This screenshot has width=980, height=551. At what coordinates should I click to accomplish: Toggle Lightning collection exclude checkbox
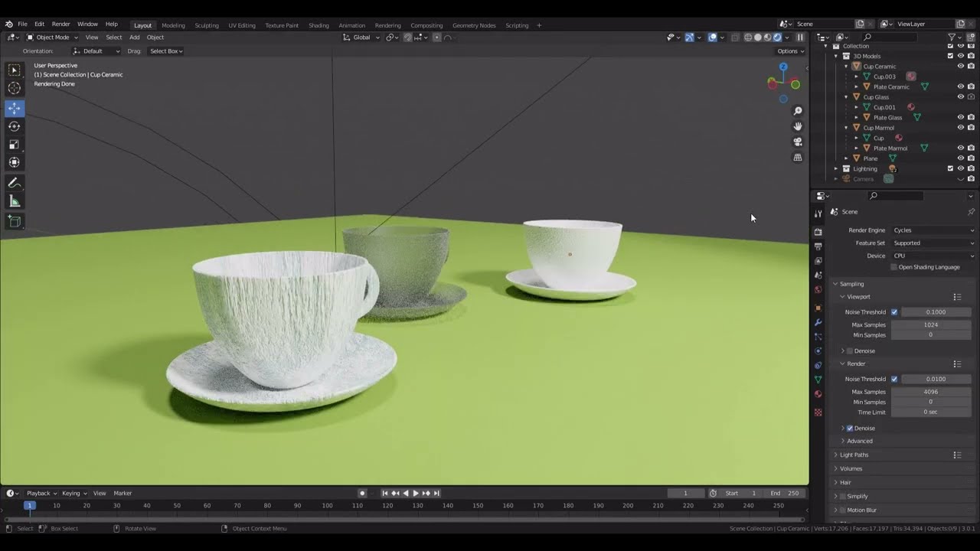[951, 168]
